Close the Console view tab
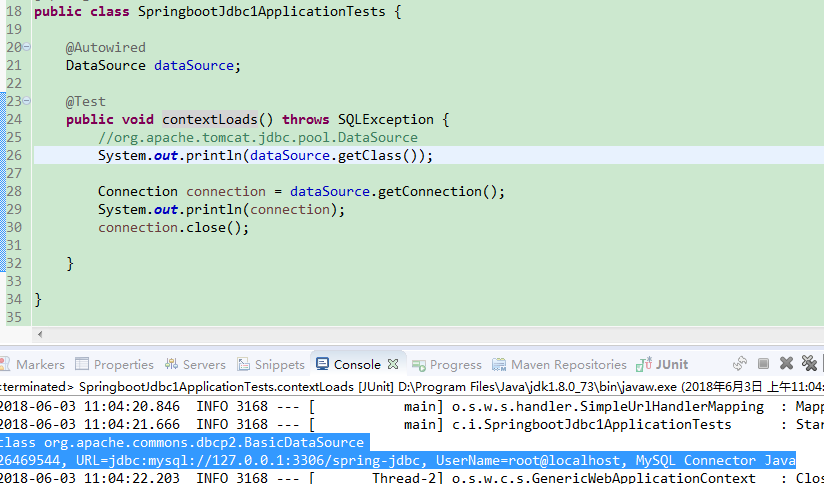The image size is (824, 484). pos(393,364)
